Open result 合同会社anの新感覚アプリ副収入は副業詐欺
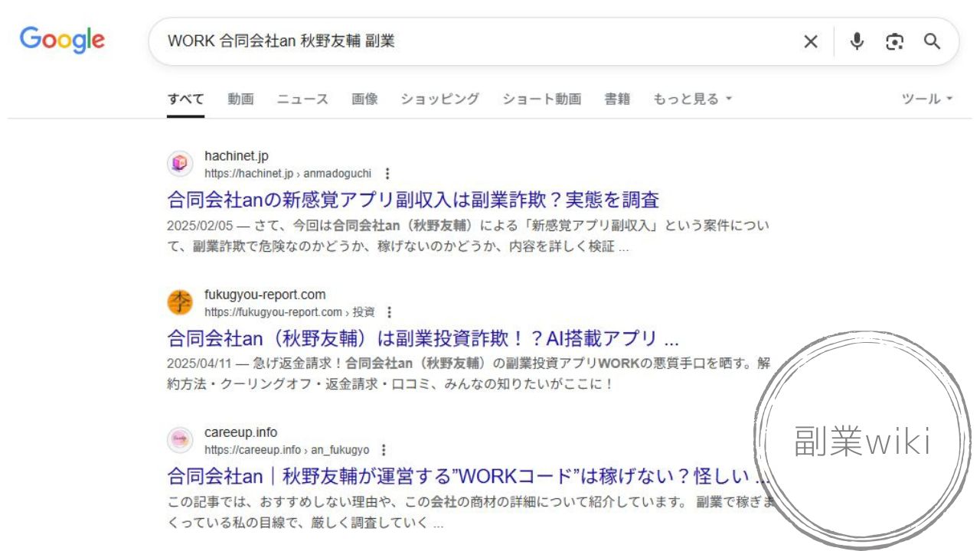 (x=413, y=200)
